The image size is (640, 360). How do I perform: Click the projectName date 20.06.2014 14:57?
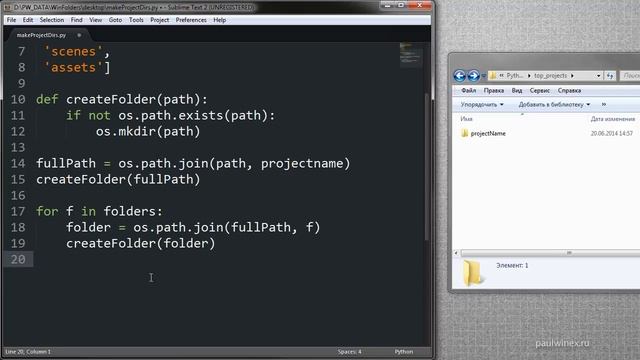[x=611, y=133]
